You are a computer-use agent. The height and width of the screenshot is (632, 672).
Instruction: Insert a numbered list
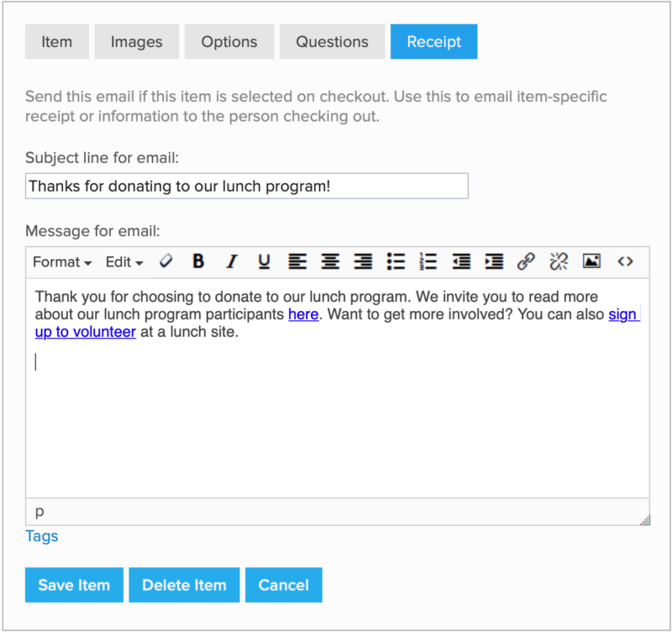click(428, 261)
